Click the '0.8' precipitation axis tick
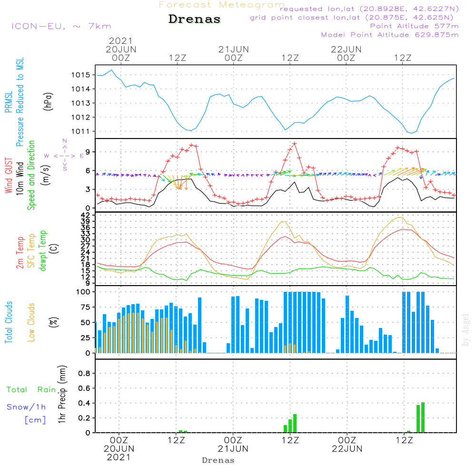This screenshot has height=476, width=476. pyautogui.click(x=84, y=373)
